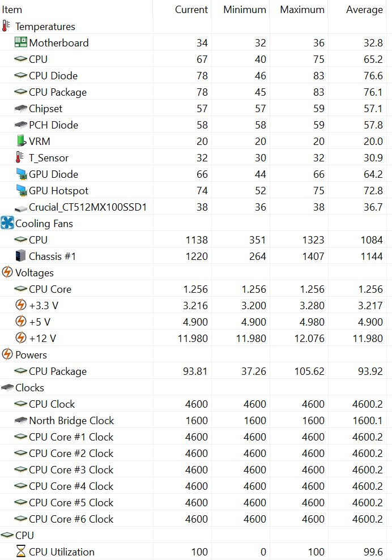Select the Clocks category row
392x560 pixels.
[29, 388]
